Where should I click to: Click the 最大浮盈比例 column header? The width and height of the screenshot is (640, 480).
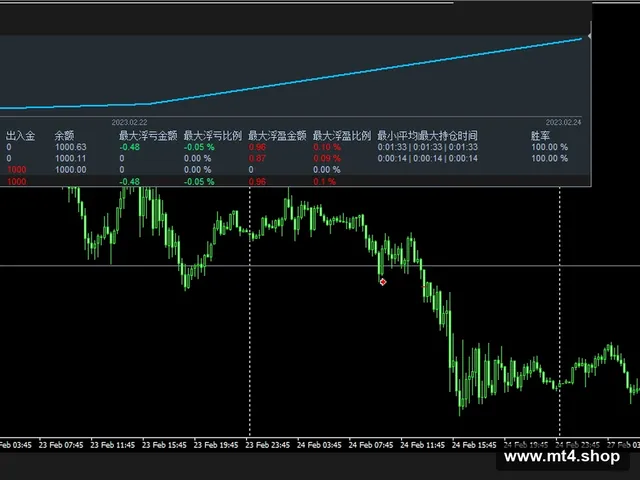pos(342,136)
